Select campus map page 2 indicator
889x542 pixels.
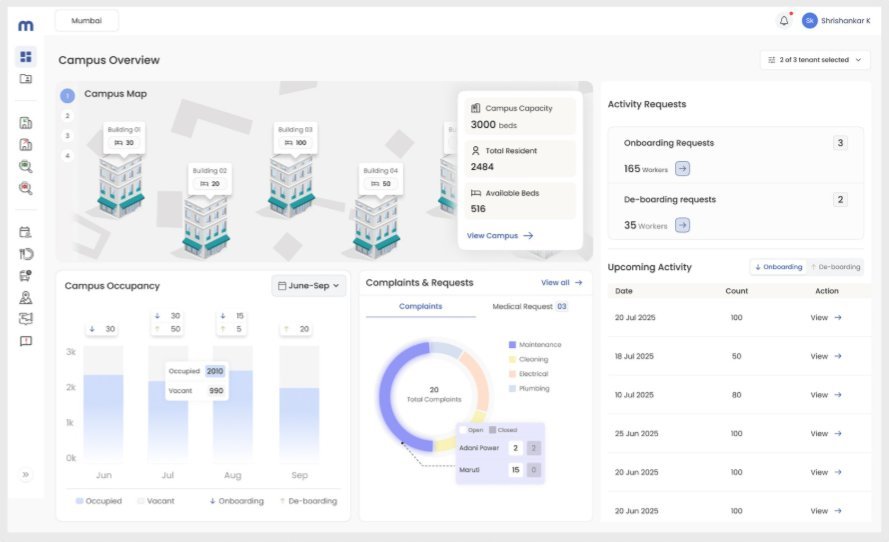(67, 116)
